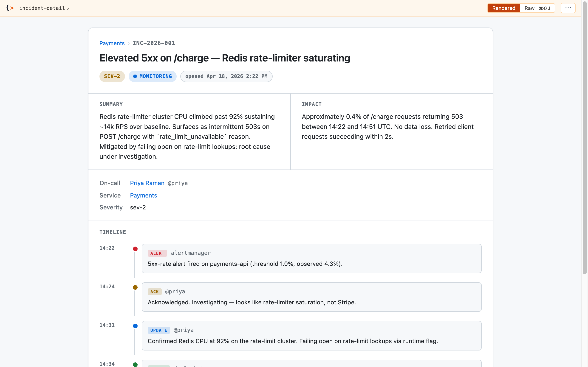Click the green 14:34 timeline dot
This screenshot has height=367, width=588.
[135, 364]
